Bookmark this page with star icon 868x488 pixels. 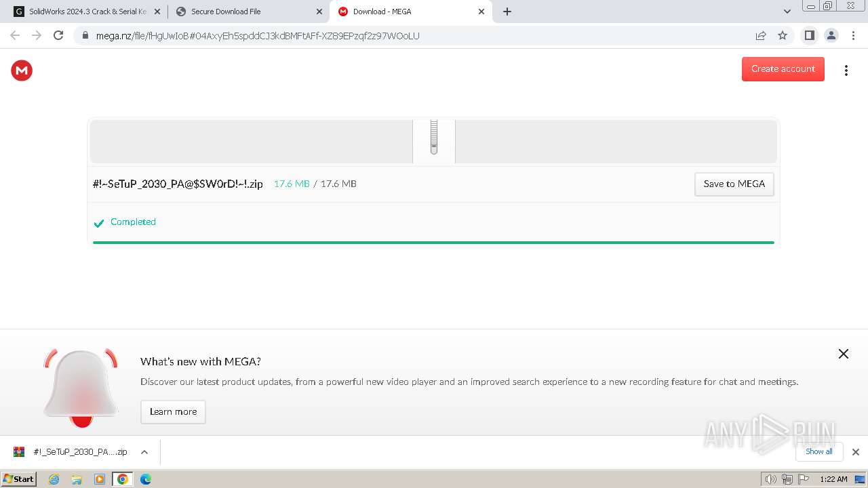click(x=783, y=36)
